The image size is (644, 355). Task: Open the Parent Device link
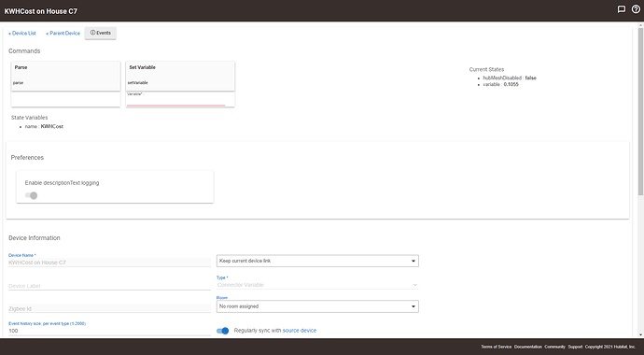pyautogui.click(x=63, y=34)
